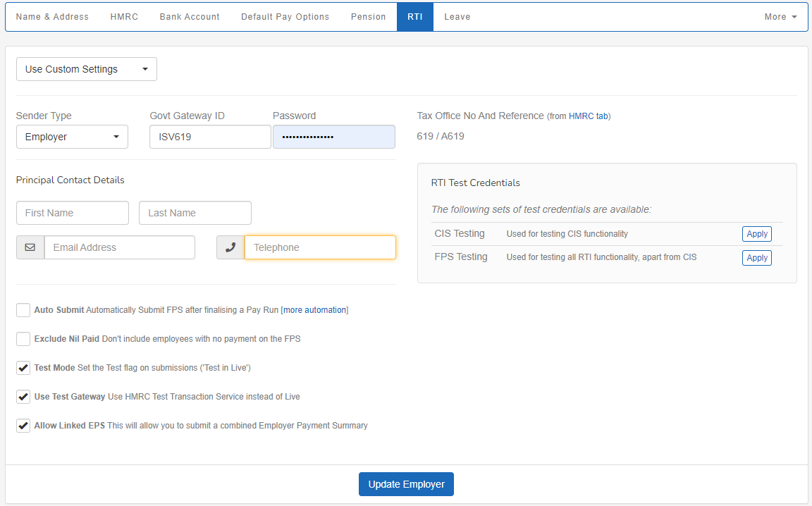The width and height of the screenshot is (812, 506).
Task: Click the 'Principal Contact Details' heading
Action: coord(70,180)
